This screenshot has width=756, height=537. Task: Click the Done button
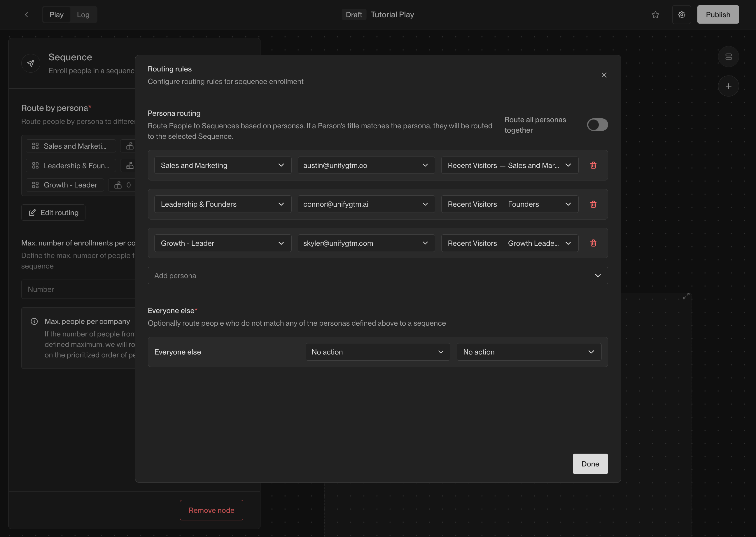(590, 464)
